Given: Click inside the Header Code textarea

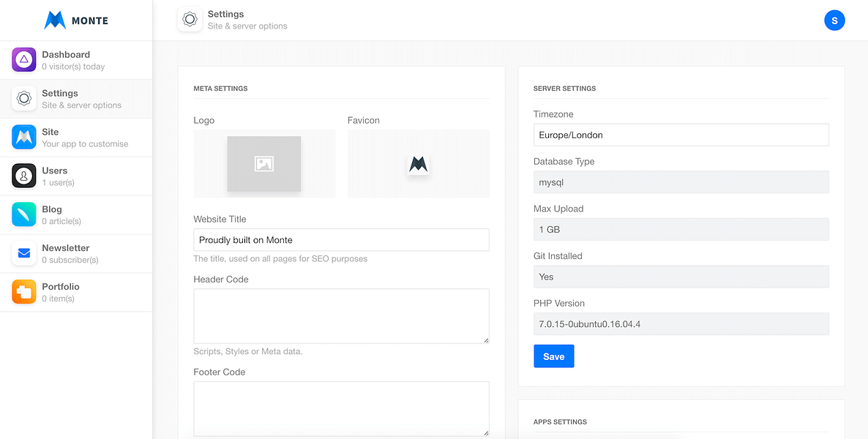Looking at the screenshot, I should (342, 316).
